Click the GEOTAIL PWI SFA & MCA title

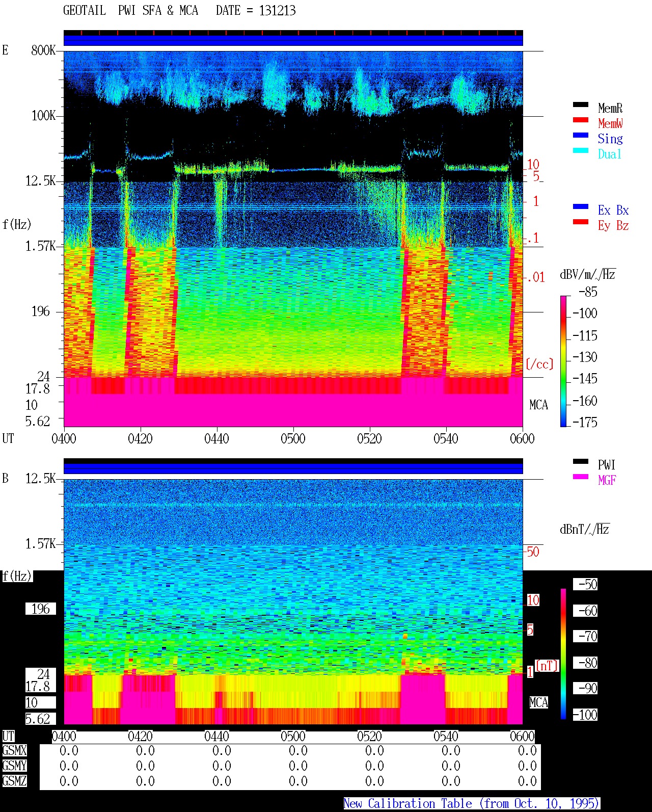[x=130, y=11]
